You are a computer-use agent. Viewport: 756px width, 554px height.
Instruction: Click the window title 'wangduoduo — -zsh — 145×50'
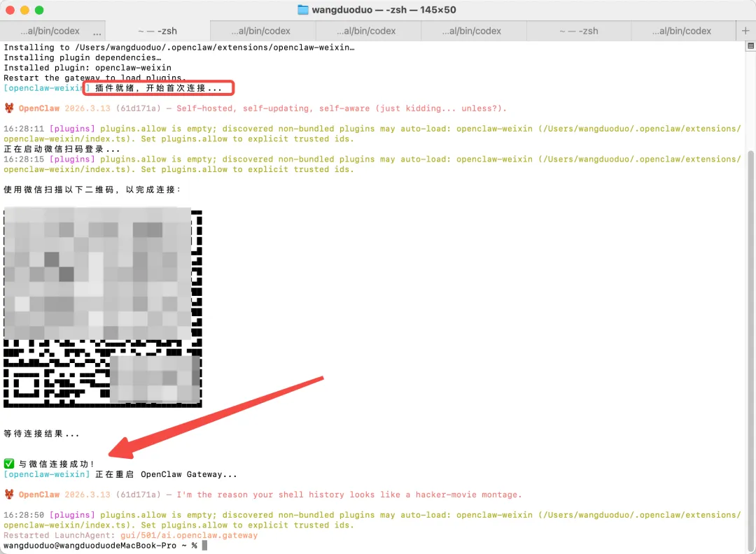point(384,10)
